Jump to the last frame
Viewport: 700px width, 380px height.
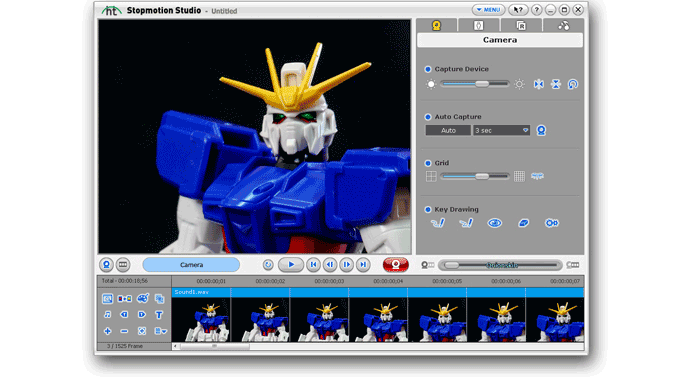(x=363, y=265)
